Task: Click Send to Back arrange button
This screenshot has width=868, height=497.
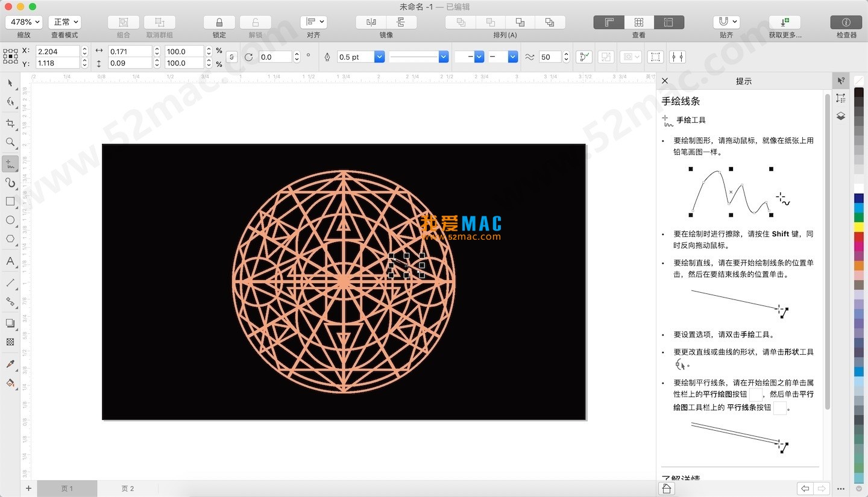Action: click(x=550, y=22)
